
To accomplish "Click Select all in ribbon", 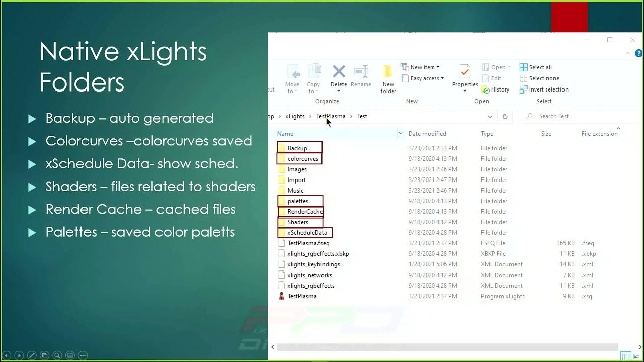I will [x=536, y=67].
